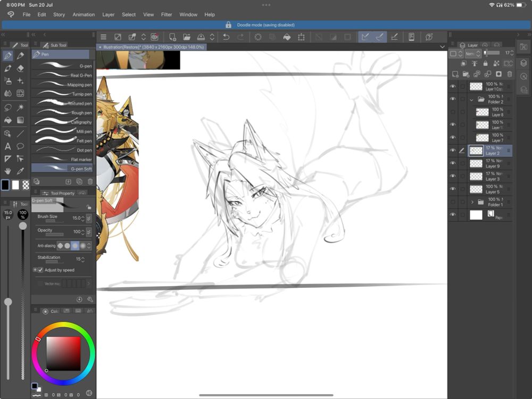Open the Edit menu
This screenshot has width=532, height=399.
point(41,14)
